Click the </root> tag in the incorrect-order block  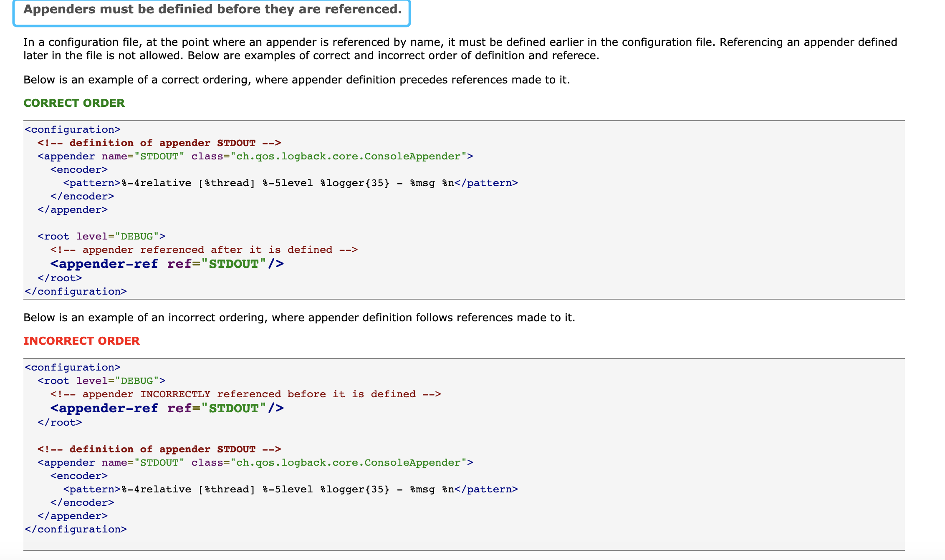click(60, 423)
